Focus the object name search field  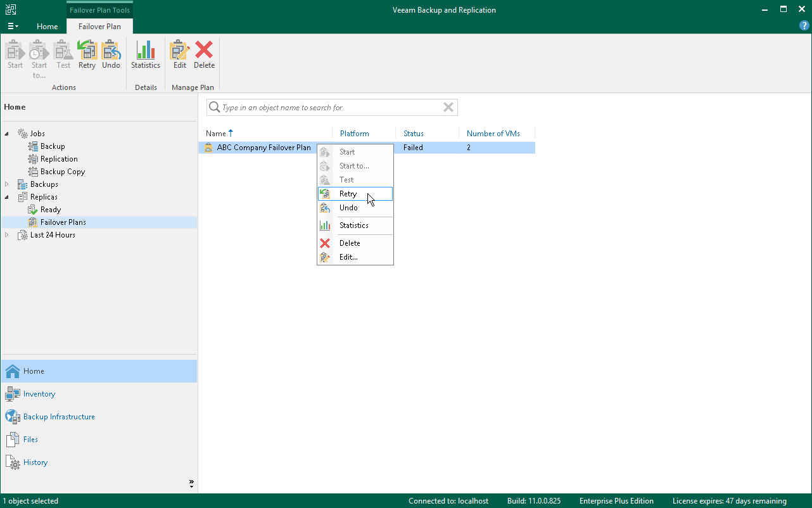coord(331,108)
